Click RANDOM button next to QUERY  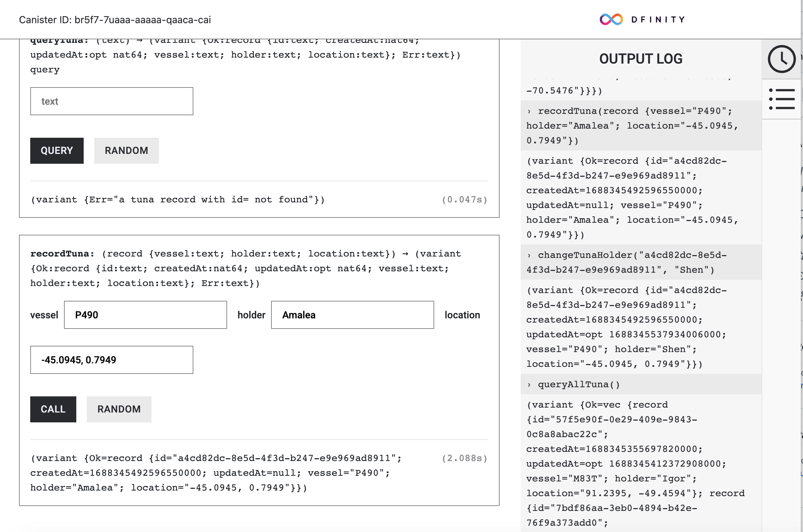coord(126,151)
